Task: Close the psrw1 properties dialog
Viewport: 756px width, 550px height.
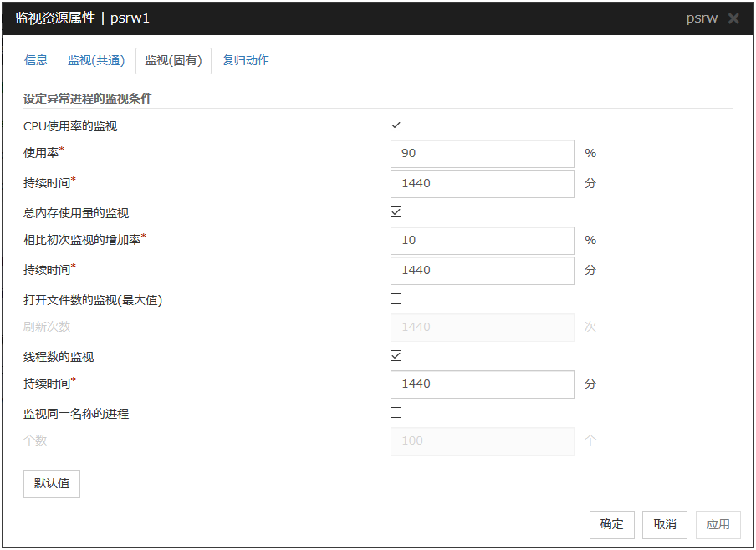Action: tap(733, 18)
